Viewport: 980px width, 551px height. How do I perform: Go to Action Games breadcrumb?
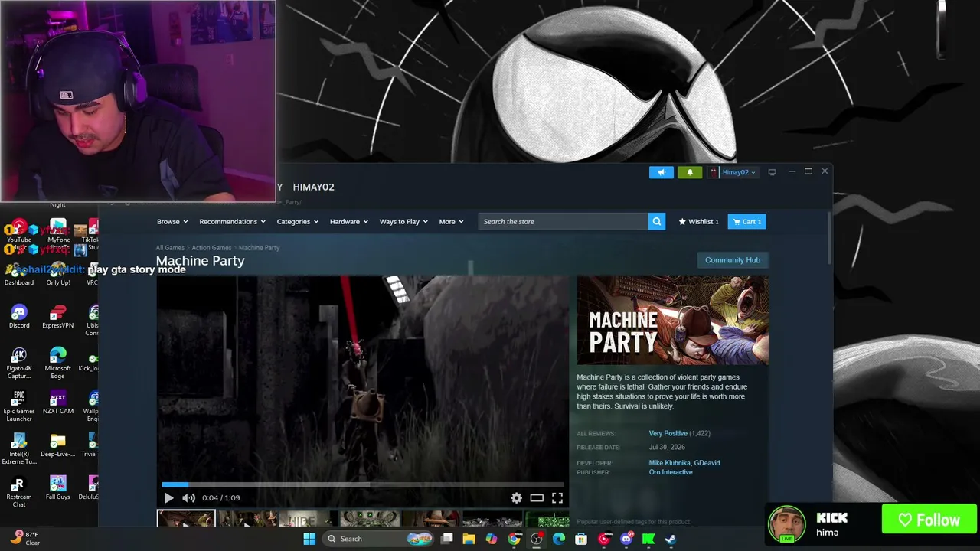coord(211,248)
